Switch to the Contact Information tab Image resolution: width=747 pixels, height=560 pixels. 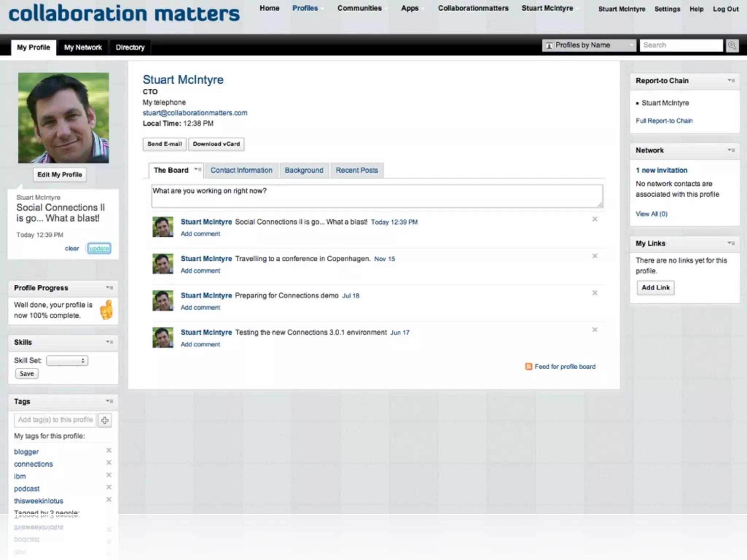click(x=241, y=170)
